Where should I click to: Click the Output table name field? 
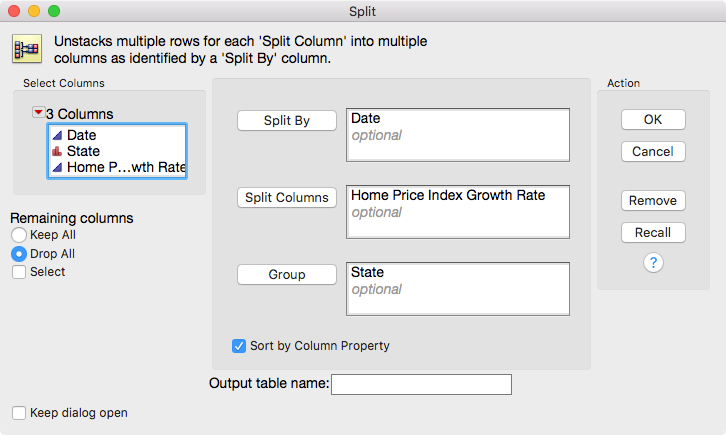[421, 385]
